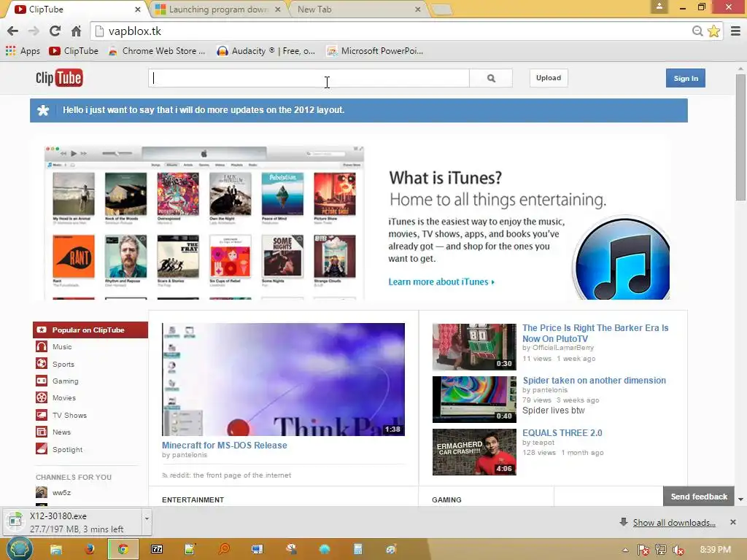Viewport: 747px width, 560px height.
Task: Click the page vertical scrollbar thumb
Action: (x=740, y=137)
